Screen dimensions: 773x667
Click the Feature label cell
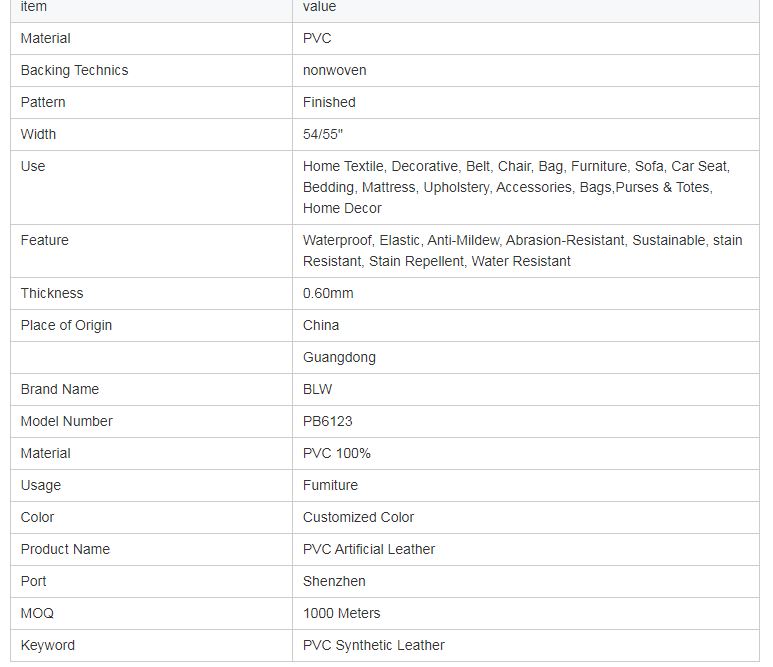click(151, 251)
